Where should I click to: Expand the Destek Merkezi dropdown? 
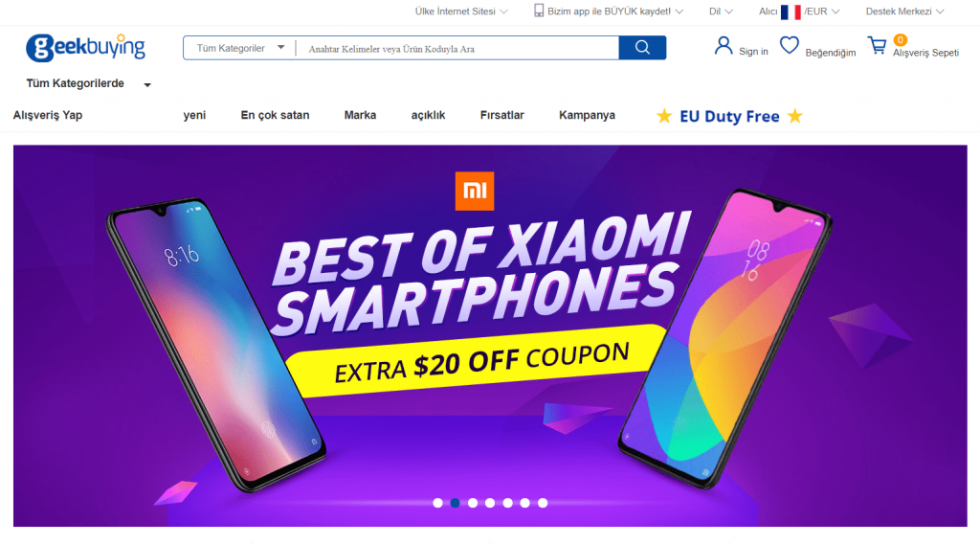tap(904, 11)
